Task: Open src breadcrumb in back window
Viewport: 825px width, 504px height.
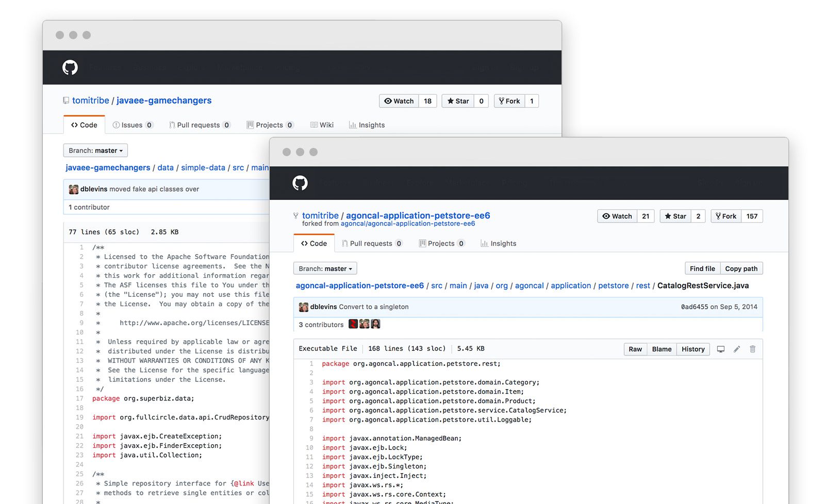Action: (x=238, y=167)
